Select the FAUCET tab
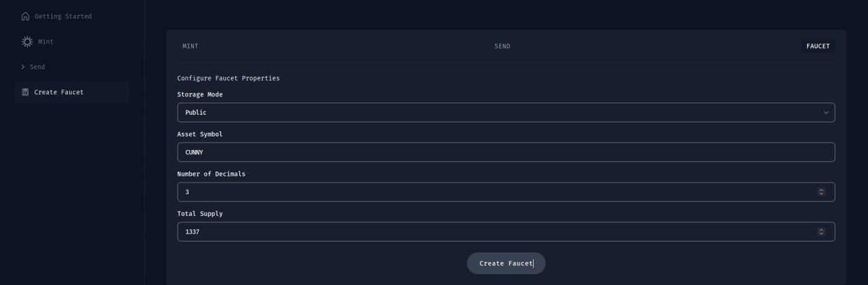 [818, 46]
